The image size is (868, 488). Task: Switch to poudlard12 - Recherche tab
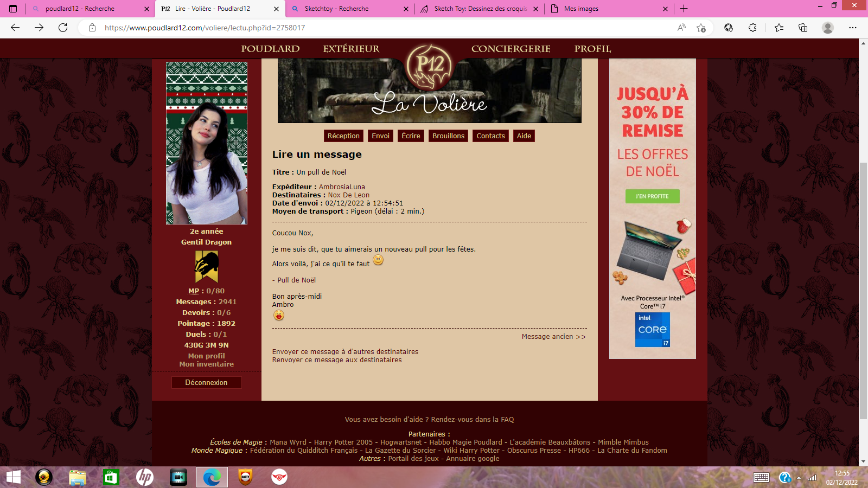coord(80,9)
